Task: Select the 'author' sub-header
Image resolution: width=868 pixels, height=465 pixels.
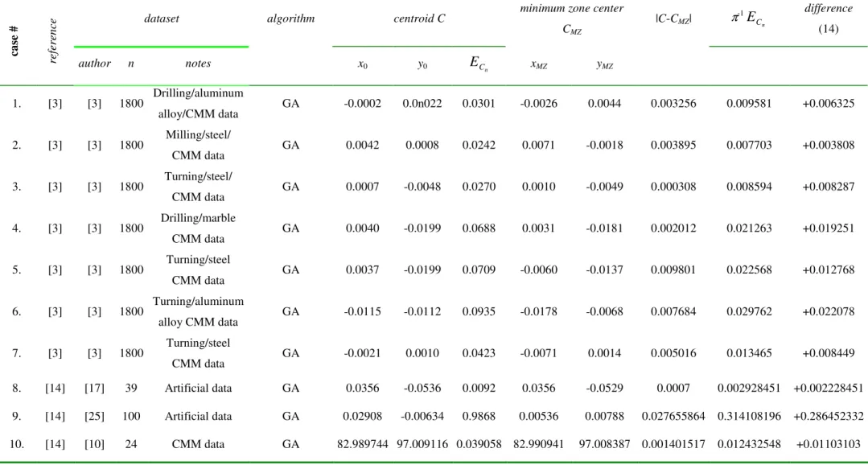Action: (x=95, y=64)
